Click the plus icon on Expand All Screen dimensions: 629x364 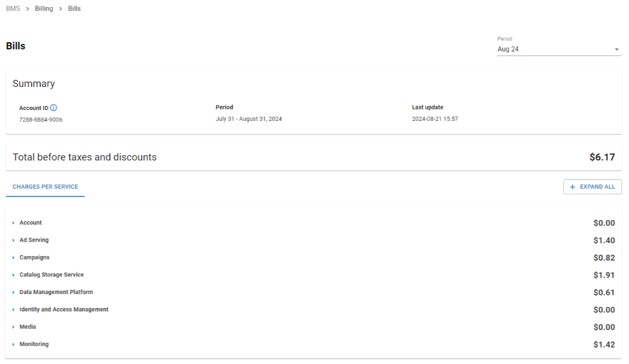572,187
